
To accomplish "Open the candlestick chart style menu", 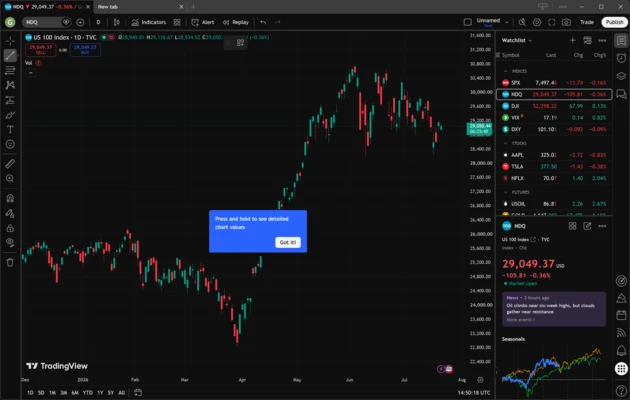I will 117,22.
